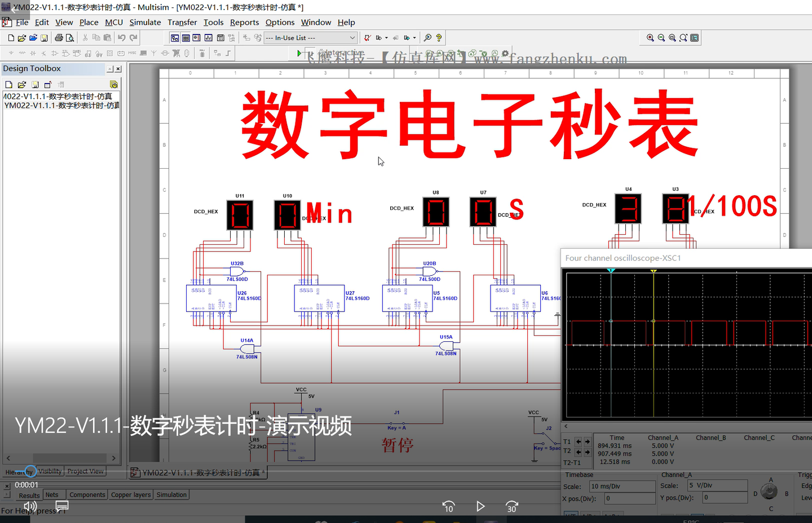This screenshot has height=523, width=812.
Task: Run the Electrical Rules Check icon
Action: pos(367,38)
